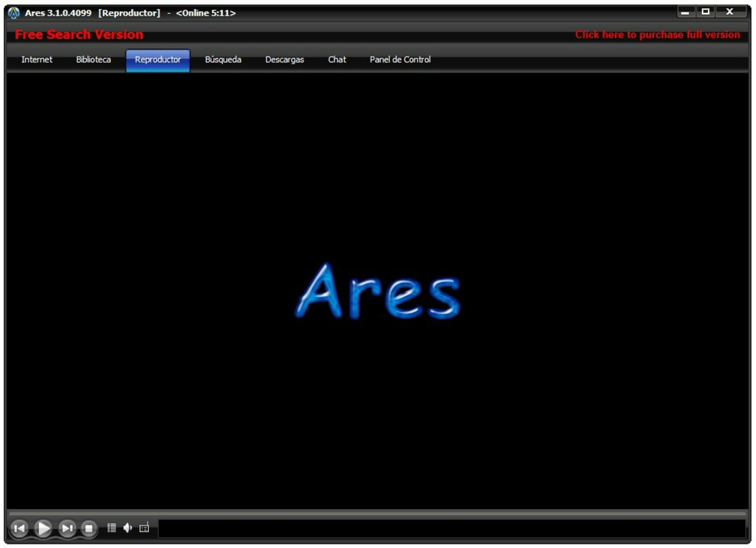Close the Ares window
This screenshot has height=548, width=756.
point(730,12)
